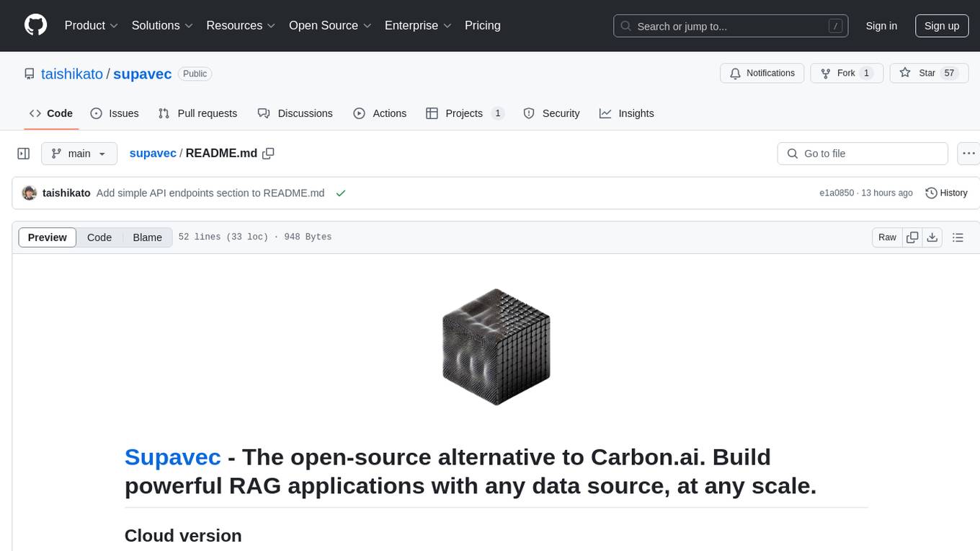The height and width of the screenshot is (551, 980).
Task: Expand the Solutions menu
Action: 163,25
